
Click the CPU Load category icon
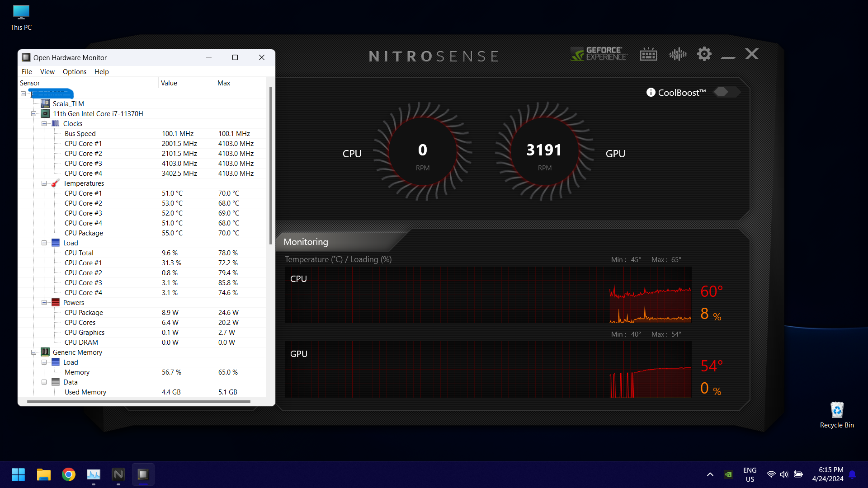click(56, 243)
